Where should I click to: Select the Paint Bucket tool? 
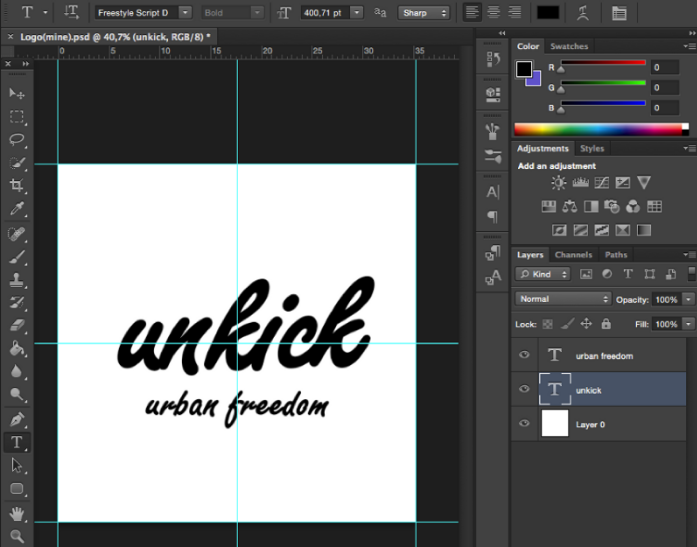tap(17, 348)
